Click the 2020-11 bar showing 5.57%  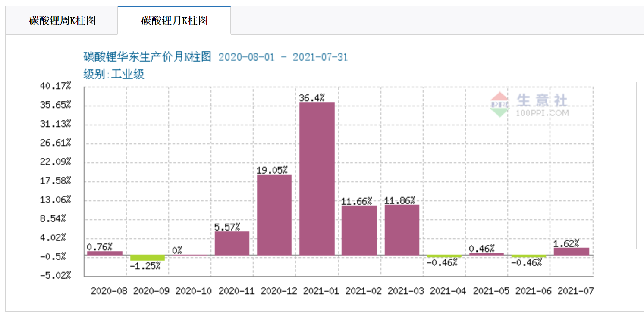click(232, 243)
